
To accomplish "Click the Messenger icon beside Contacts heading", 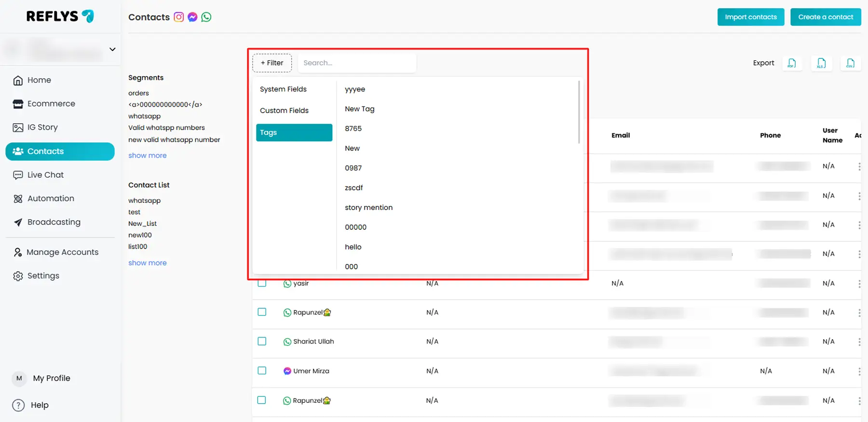I will pos(192,17).
